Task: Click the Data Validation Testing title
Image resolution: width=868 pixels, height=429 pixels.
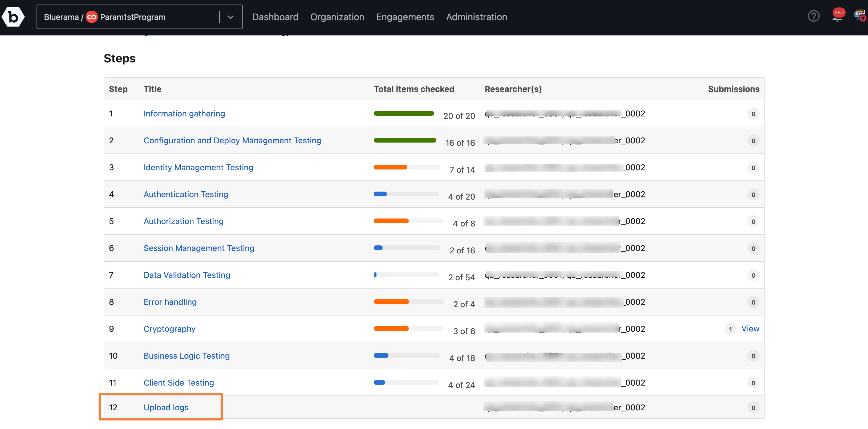Action: coord(187,274)
